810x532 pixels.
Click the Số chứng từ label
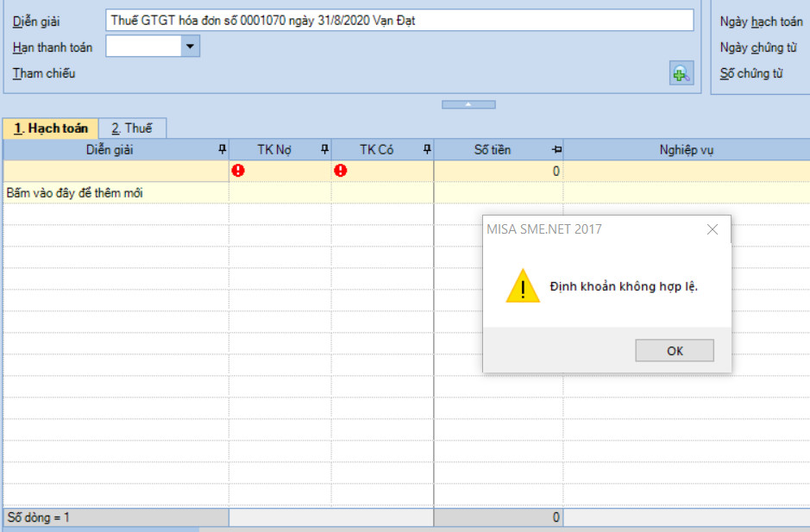[751, 73]
